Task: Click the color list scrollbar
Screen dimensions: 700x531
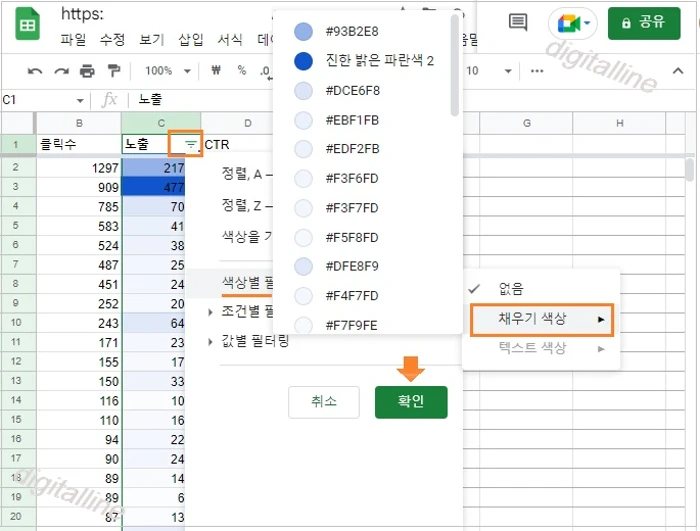Action: [454, 65]
